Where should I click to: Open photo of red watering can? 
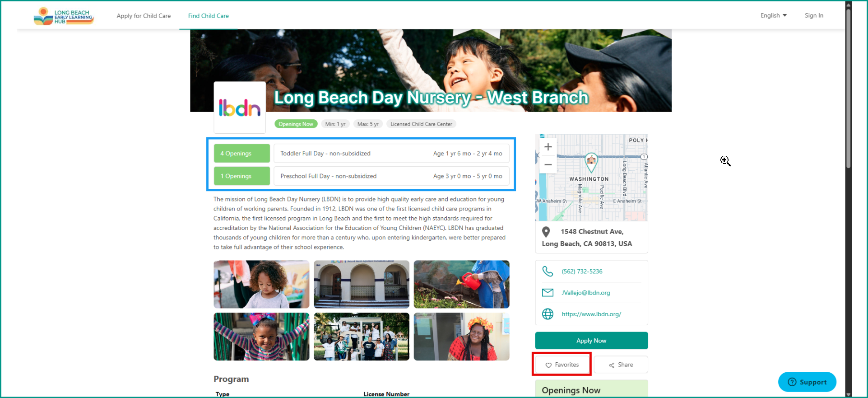tap(461, 284)
